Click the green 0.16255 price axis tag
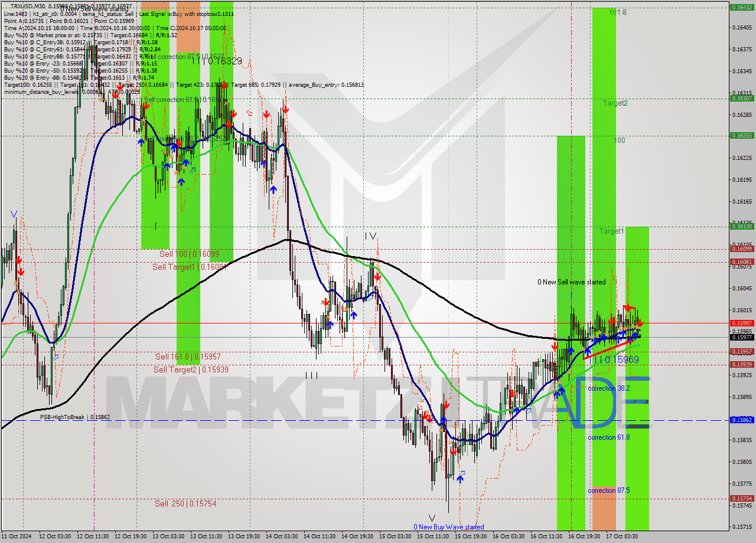 742,135
